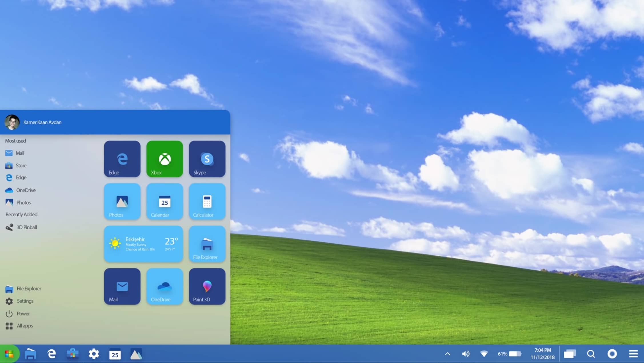Launch Skype from Start menu

click(x=207, y=158)
